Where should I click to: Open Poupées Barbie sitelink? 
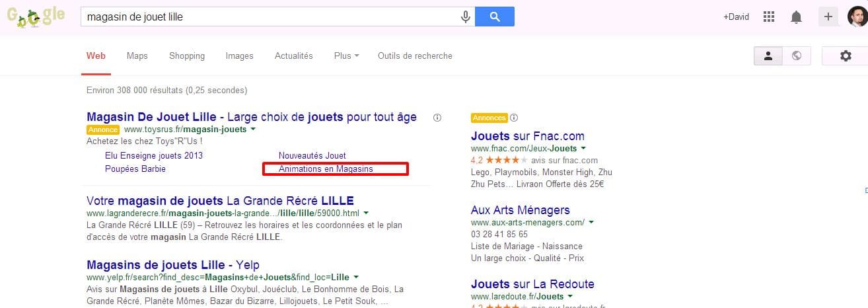click(135, 169)
